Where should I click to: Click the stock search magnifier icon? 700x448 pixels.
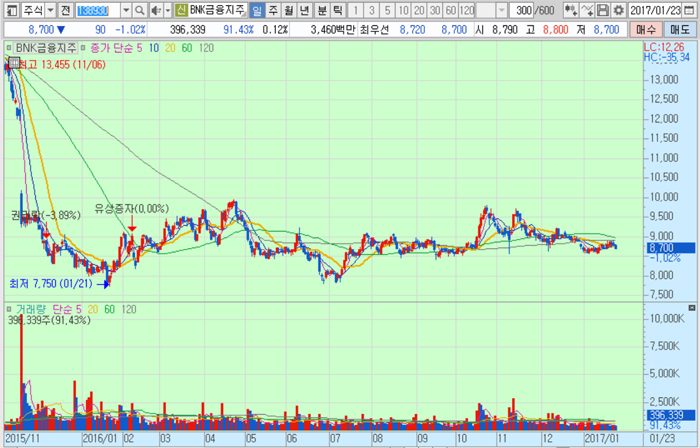coord(140,10)
